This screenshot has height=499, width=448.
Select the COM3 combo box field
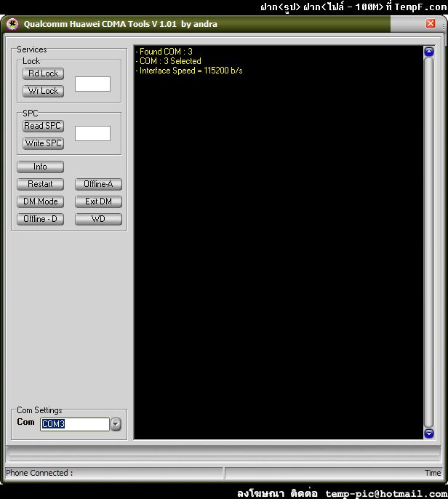tap(75, 424)
